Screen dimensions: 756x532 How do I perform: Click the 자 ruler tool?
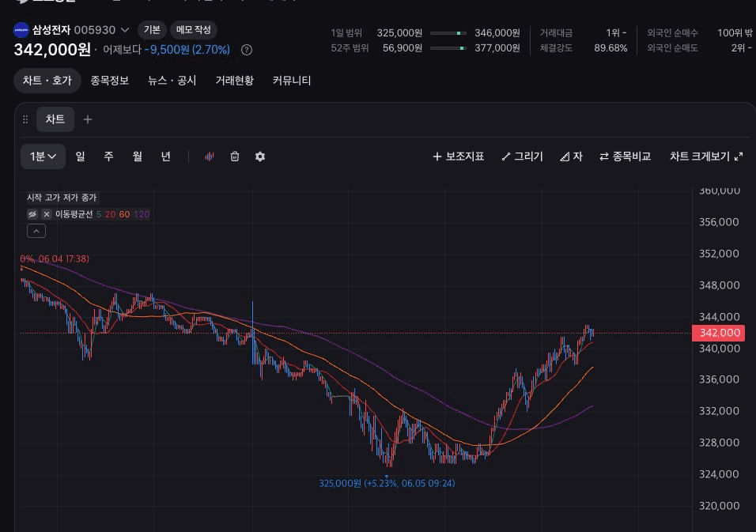click(571, 157)
